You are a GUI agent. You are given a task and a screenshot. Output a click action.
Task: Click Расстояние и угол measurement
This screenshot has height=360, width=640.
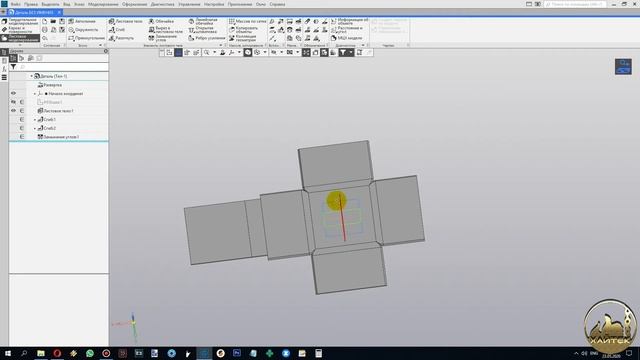point(347,30)
